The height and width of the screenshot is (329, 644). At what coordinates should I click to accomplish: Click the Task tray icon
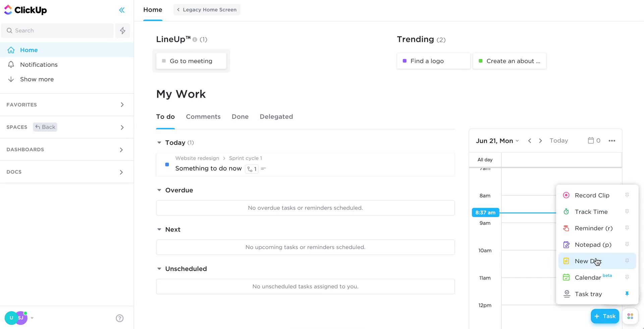click(567, 294)
